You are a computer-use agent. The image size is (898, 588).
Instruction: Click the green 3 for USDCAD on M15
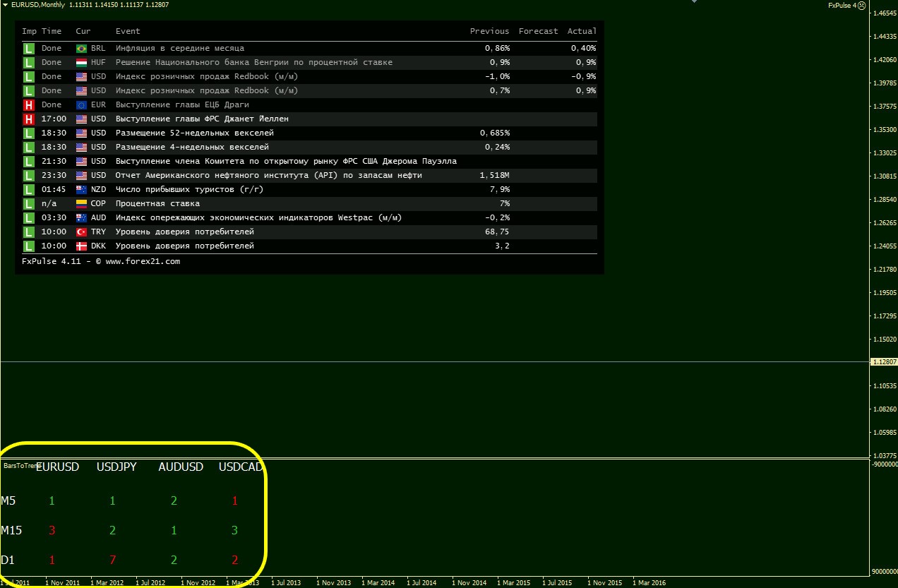pyautogui.click(x=235, y=530)
